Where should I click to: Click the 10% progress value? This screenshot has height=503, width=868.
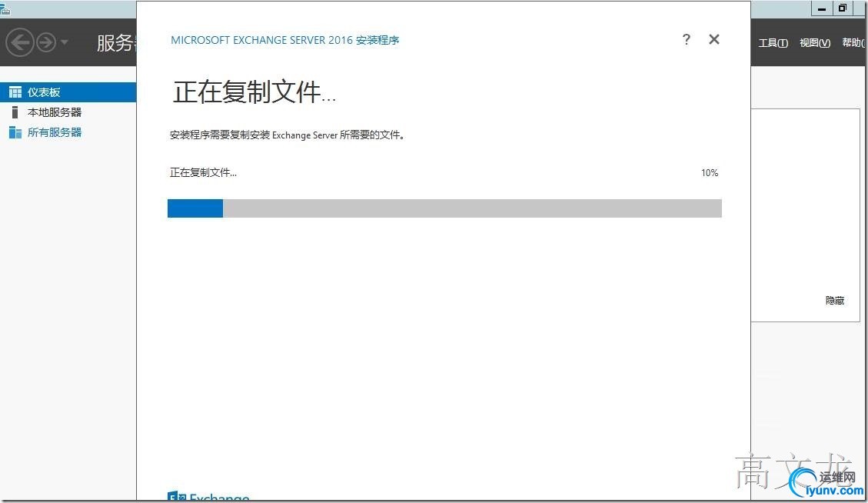(710, 173)
